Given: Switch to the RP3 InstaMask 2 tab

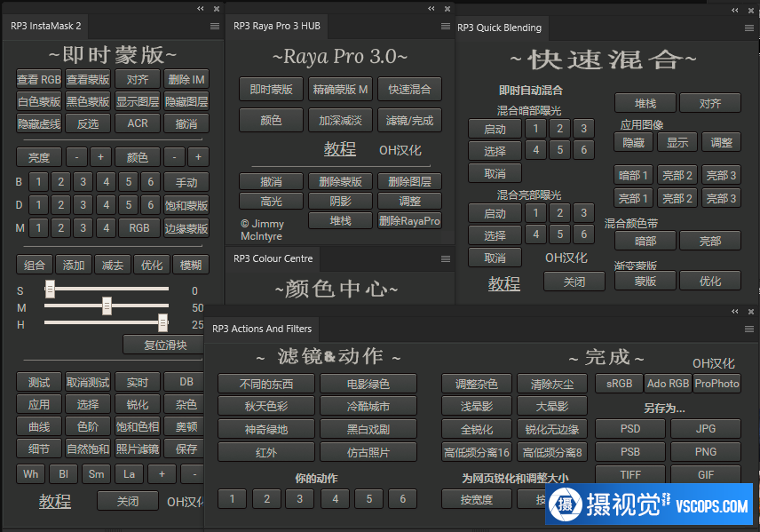Looking at the screenshot, I should pyautogui.click(x=45, y=26).
